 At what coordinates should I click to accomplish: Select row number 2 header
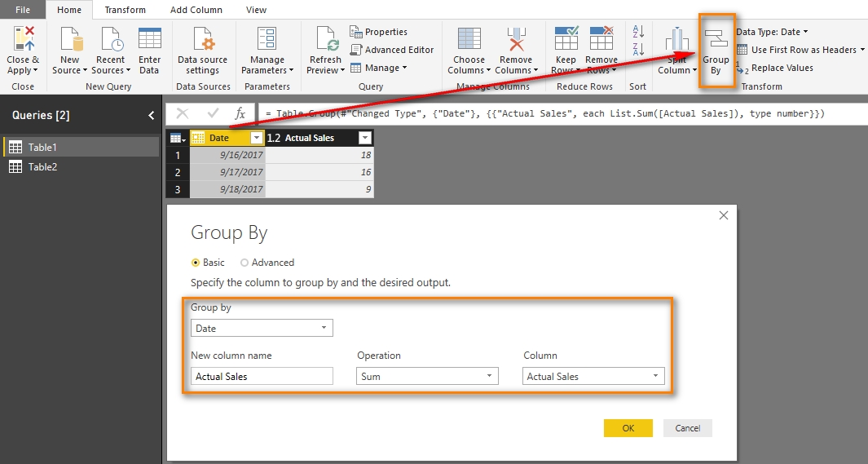(x=178, y=172)
